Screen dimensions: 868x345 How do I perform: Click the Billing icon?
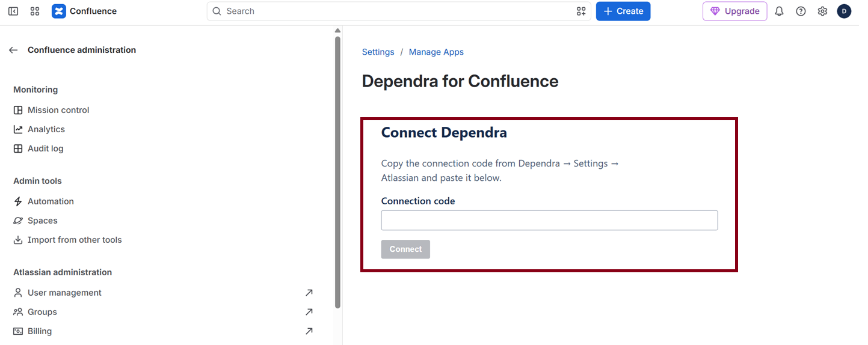point(18,331)
